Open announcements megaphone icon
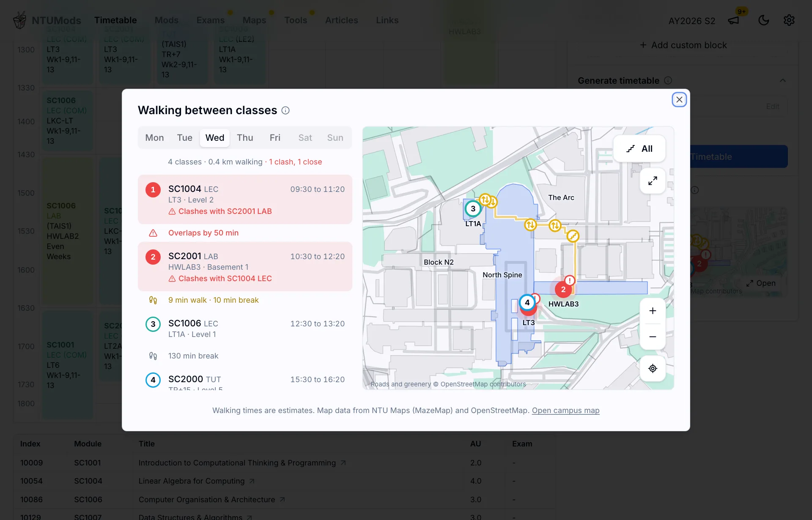The width and height of the screenshot is (812, 520). click(x=733, y=20)
